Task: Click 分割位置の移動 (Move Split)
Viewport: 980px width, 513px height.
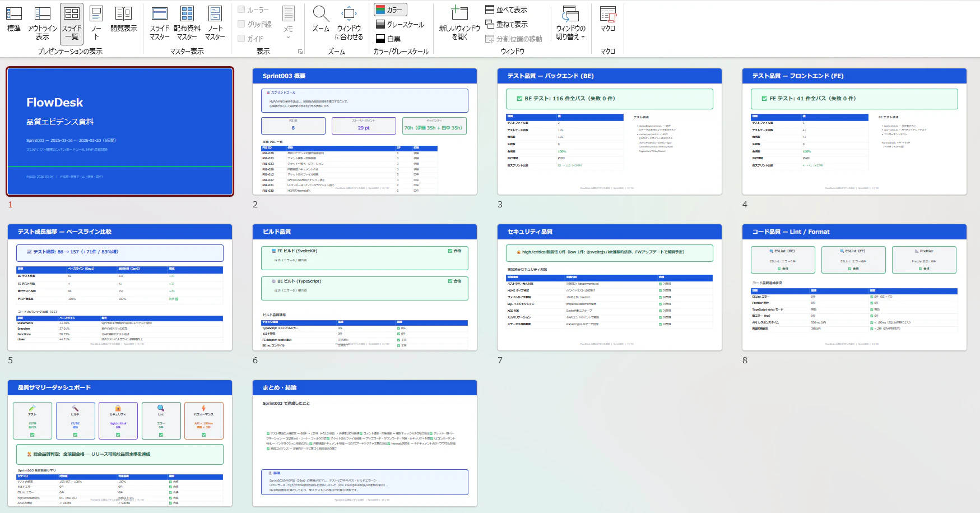Action: [x=514, y=39]
